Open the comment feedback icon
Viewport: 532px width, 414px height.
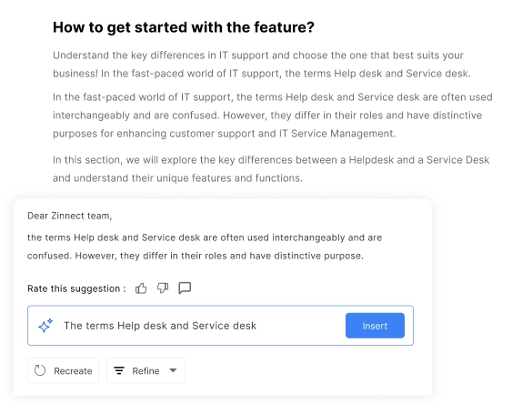click(x=185, y=288)
